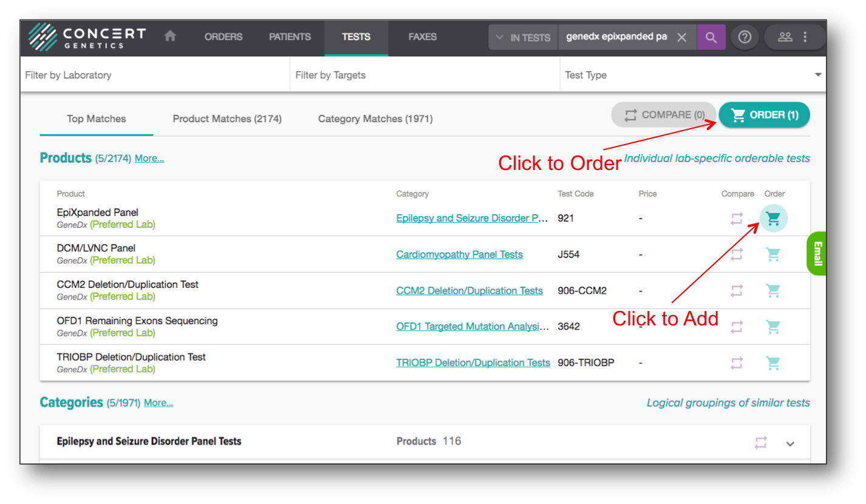
Task: Toggle compare for EpiXpanded Panel
Action: click(737, 219)
